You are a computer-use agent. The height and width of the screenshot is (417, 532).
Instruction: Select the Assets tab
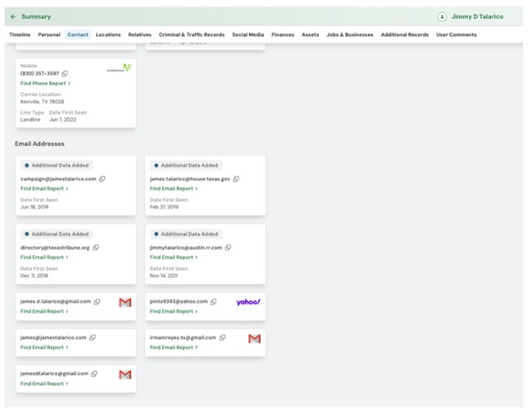[x=310, y=34]
